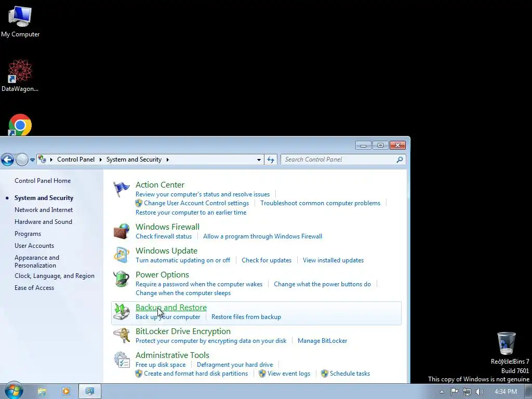
Task: Click the Control Panel taskbar button
Action: (x=90, y=392)
